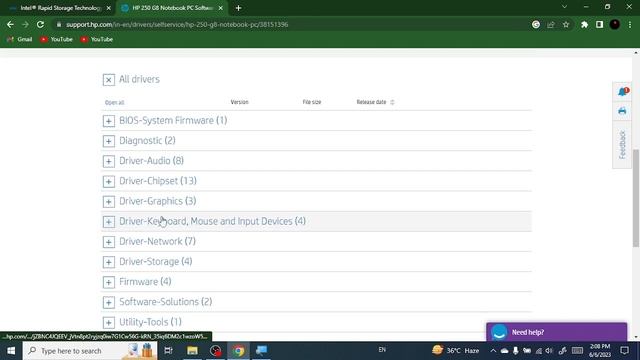Open File Explorer from taskbar
The height and width of the screenshot is (360, 640).
coord(192,351)
